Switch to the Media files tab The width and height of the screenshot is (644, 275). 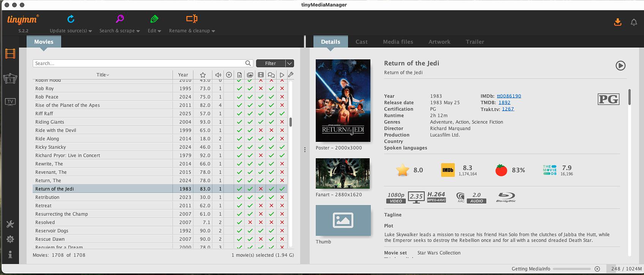pyautogui.click(x=398, y=42)
